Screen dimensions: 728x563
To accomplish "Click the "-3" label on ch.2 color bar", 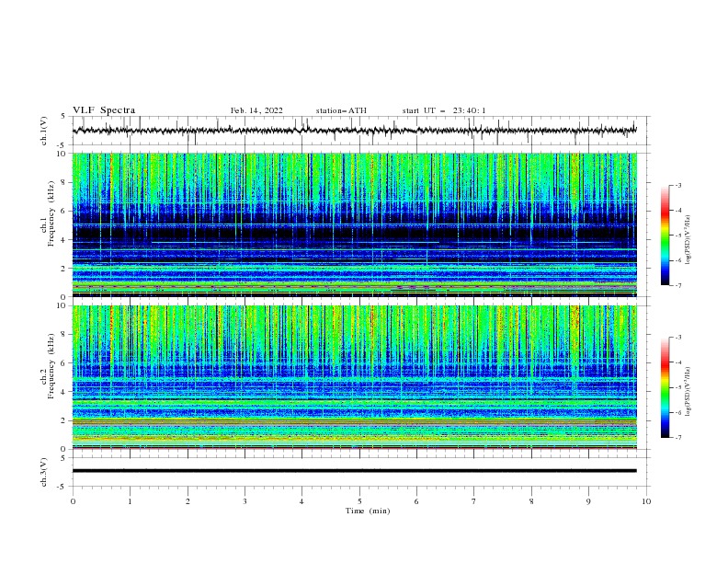I will (678, 338).
